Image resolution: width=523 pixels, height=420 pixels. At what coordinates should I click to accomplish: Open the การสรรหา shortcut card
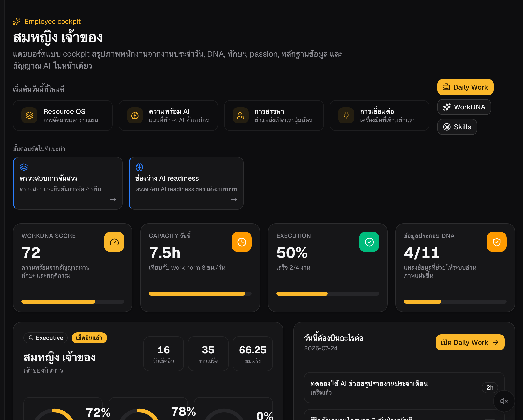point(274,115)
